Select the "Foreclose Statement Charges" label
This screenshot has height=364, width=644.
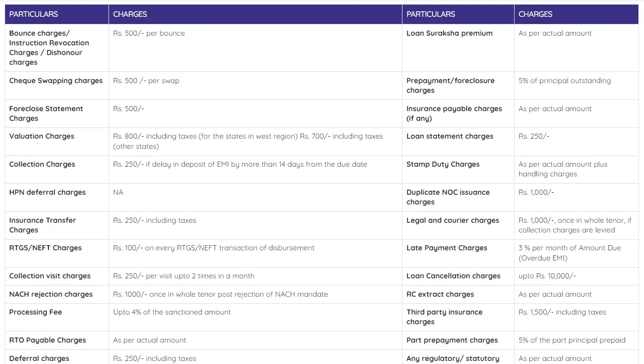point(46,113)
